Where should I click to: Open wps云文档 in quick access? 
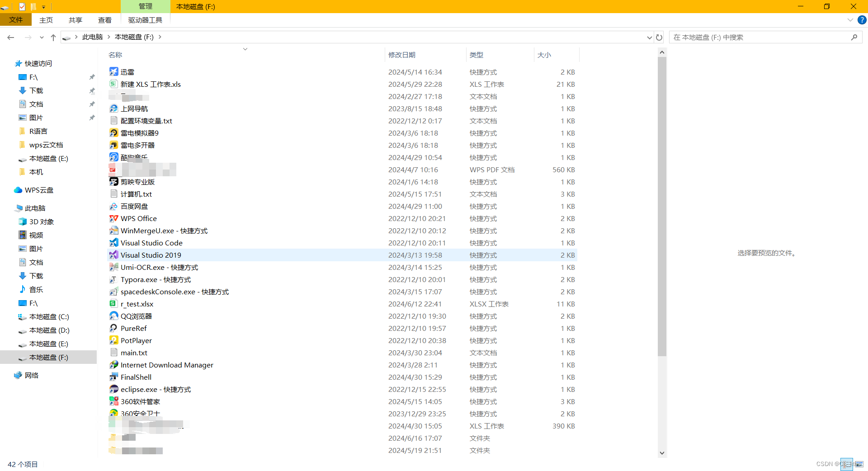(x=46, y=145)
